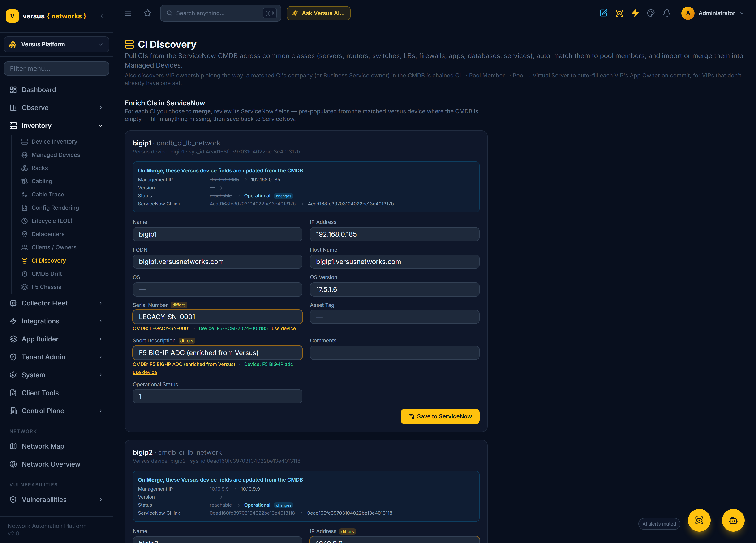This screenshot has width=756, height=543.
Task: Click the Versus logo icon
Action: [12, 16]
